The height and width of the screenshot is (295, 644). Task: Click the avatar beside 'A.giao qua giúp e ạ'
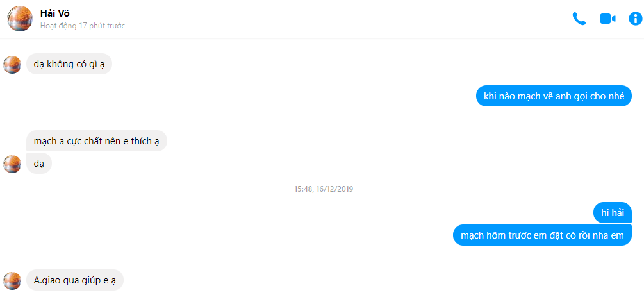[x=12, y=281]
